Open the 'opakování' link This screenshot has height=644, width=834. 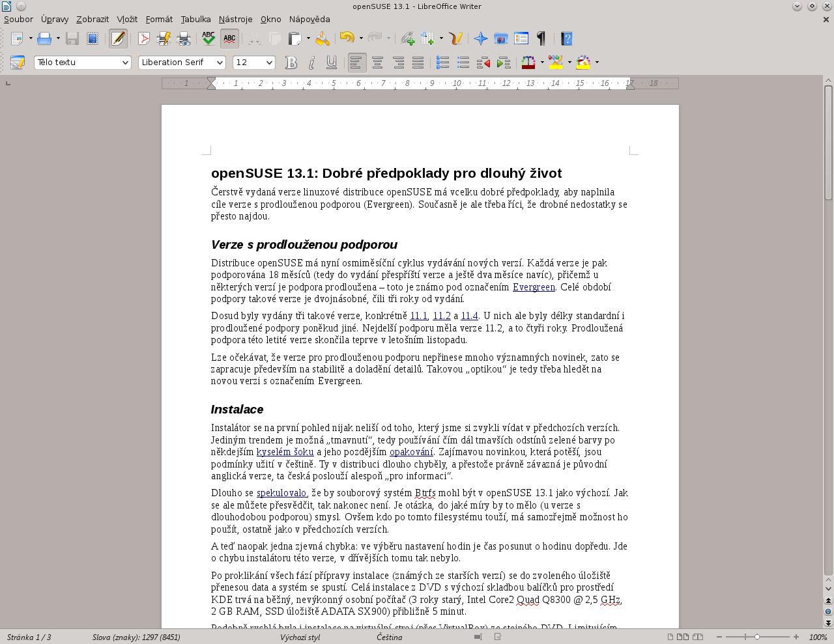[411, 452]
